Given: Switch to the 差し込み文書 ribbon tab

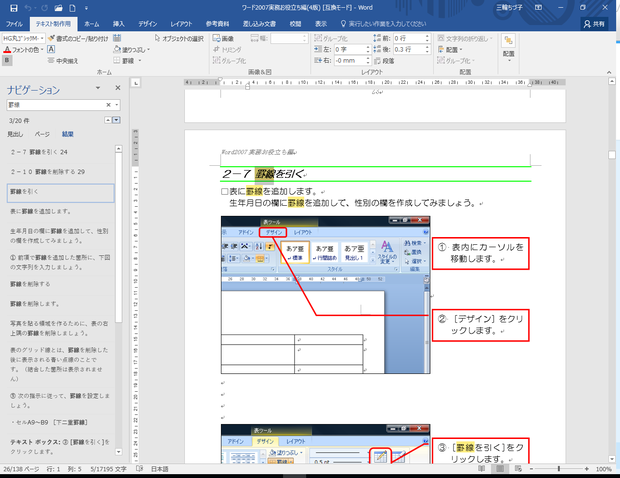Looking at the screenshot, I should (x=259, y=24).
